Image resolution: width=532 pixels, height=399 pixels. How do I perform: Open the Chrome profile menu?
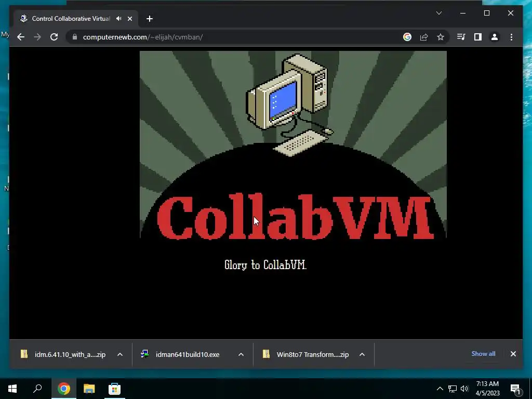(x=495, y=37)
